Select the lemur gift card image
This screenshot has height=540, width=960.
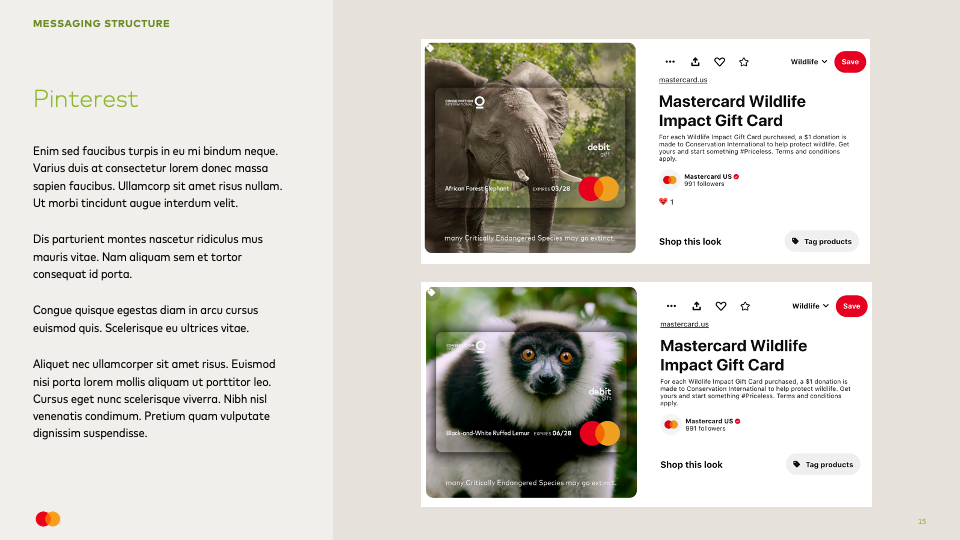531,392
